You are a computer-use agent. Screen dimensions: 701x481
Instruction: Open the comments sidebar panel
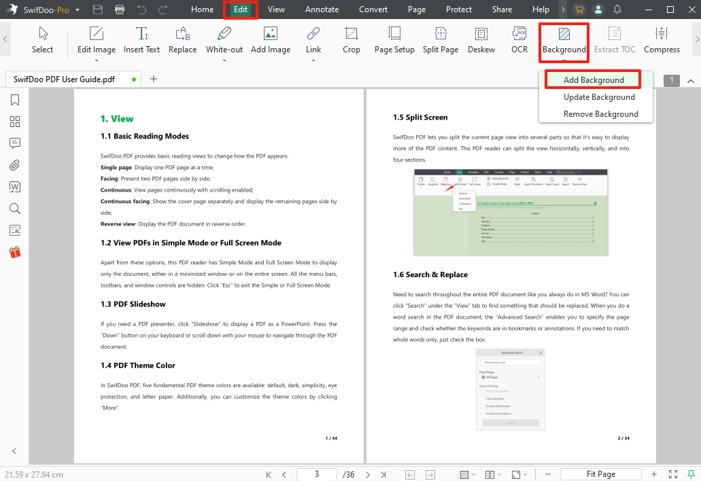[15, 143]
